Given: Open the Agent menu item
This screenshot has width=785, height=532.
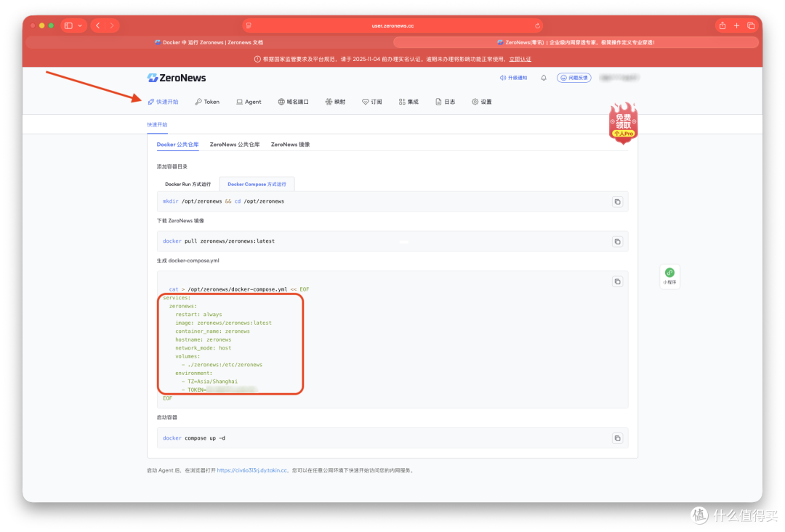Looking at the screenshot, I should click(249, 102).
